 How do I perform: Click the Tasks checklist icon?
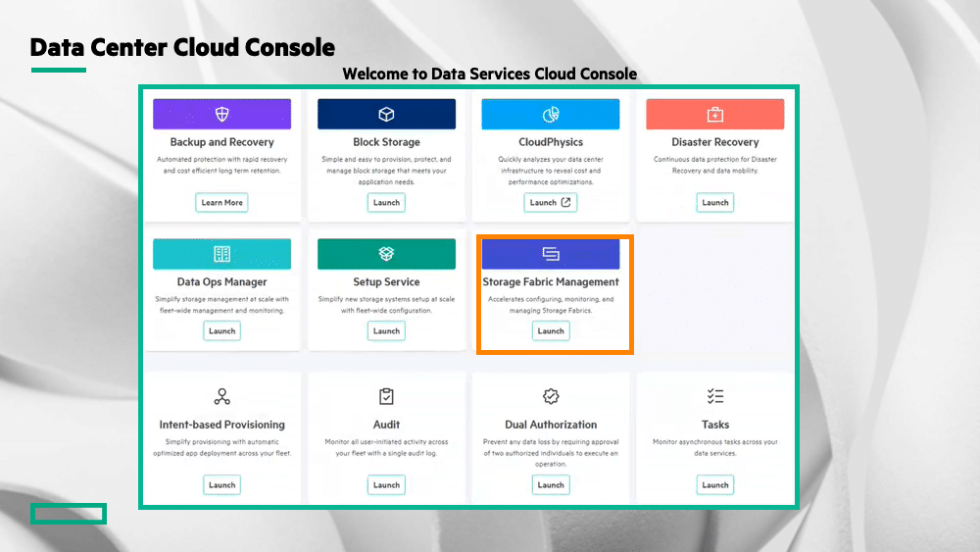tap(715, 396)
